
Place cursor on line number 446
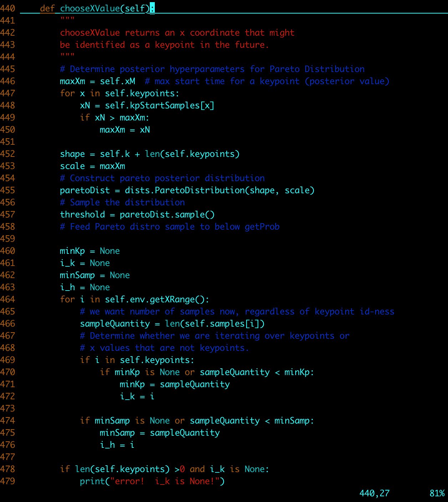(7, 81)
